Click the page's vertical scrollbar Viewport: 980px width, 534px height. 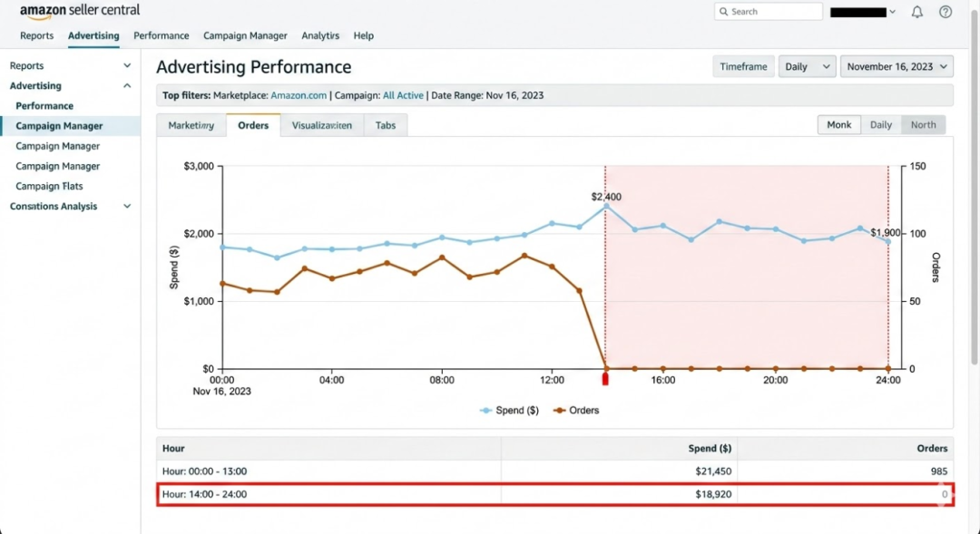coord(975,188)
